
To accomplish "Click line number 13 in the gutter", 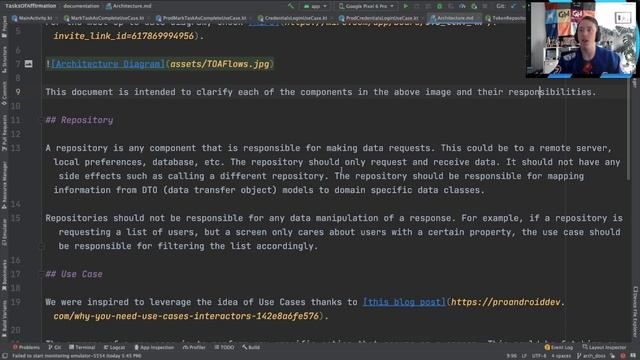I will [16, 148].
